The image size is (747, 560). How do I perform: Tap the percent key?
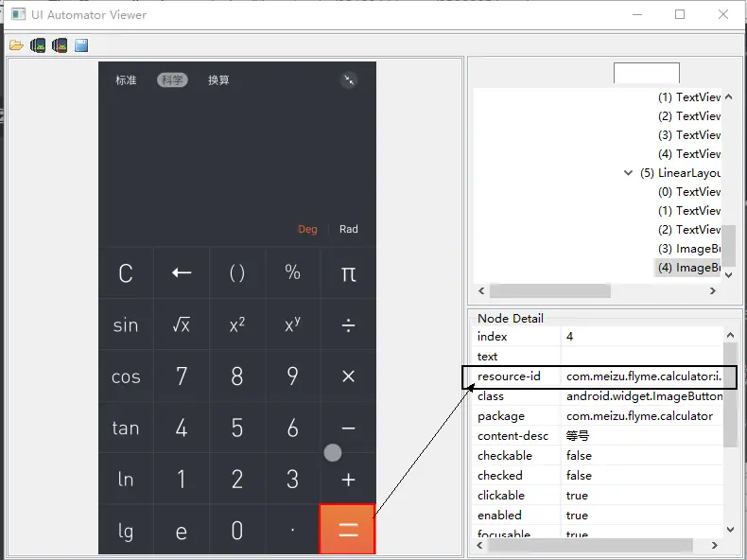pos(292,272)
